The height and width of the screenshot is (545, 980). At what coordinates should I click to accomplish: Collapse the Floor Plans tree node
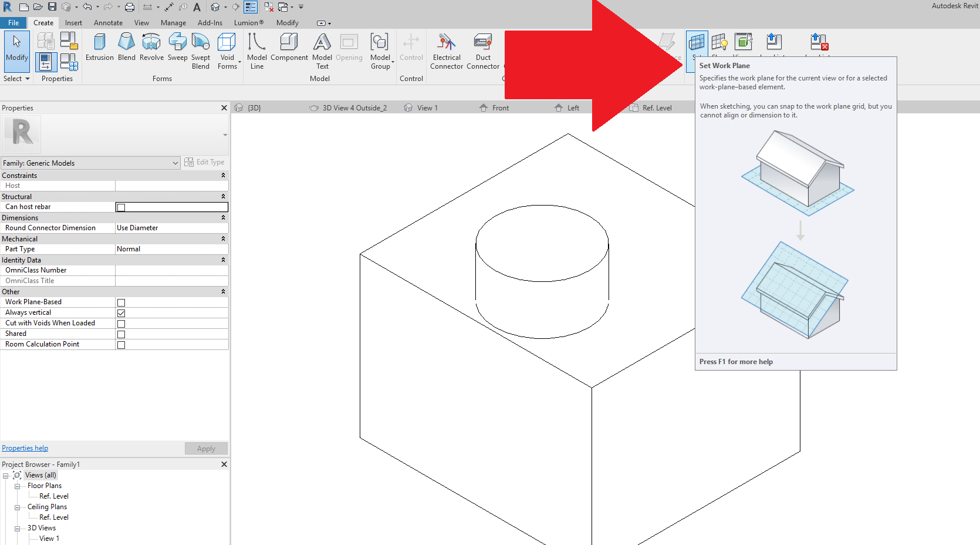pyautogui.click(x=17, y=486)
